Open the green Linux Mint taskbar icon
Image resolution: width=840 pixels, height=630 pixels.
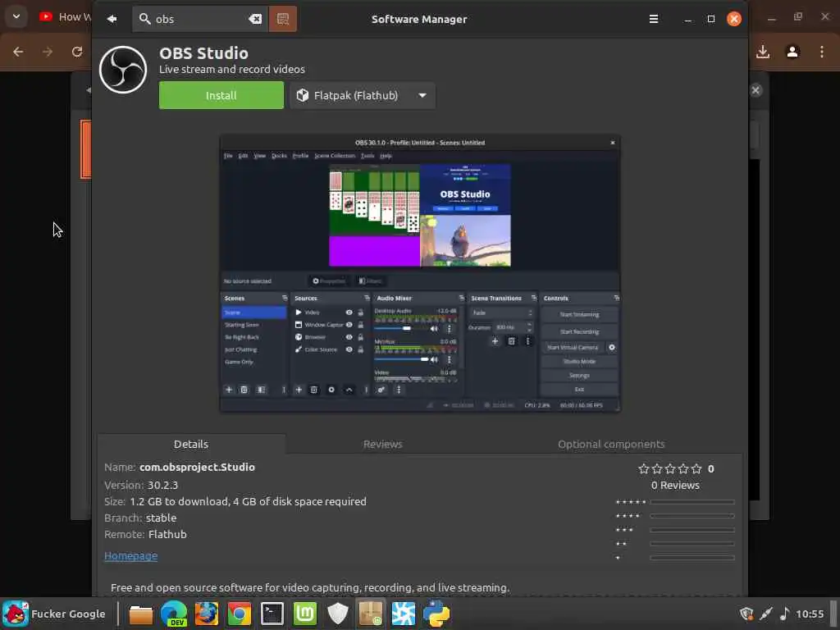pyautogui.click(x=305, y=614)
